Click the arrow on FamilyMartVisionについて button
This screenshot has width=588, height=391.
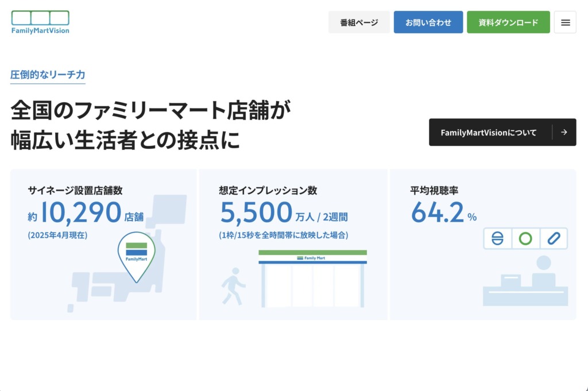(x=564, y=132)
